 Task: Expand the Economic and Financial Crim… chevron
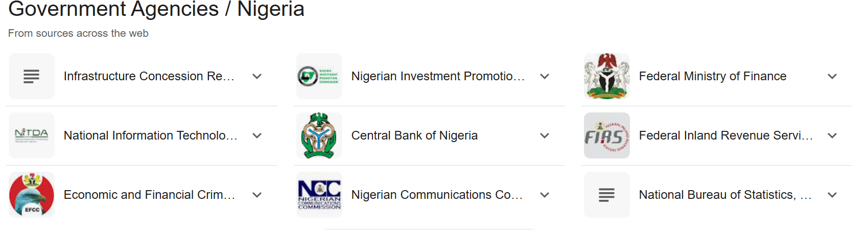(257, 195)
